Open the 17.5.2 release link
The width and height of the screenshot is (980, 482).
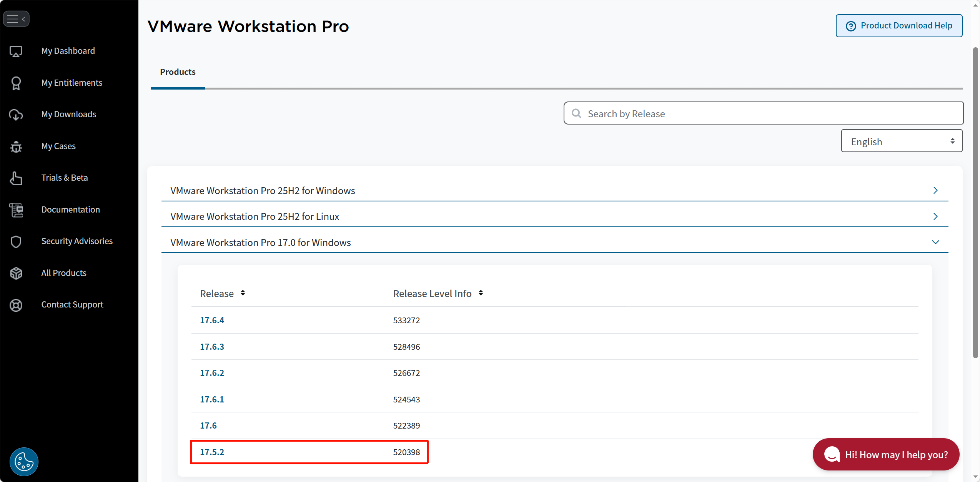tap(212, 452)
